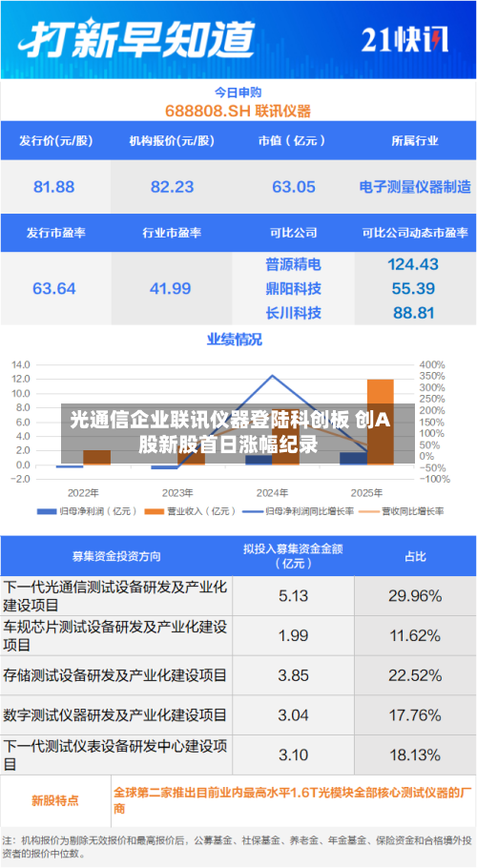Click the 所属行业 column header
The height and width of the screenshot is (868, 477).
pos(415,140)
